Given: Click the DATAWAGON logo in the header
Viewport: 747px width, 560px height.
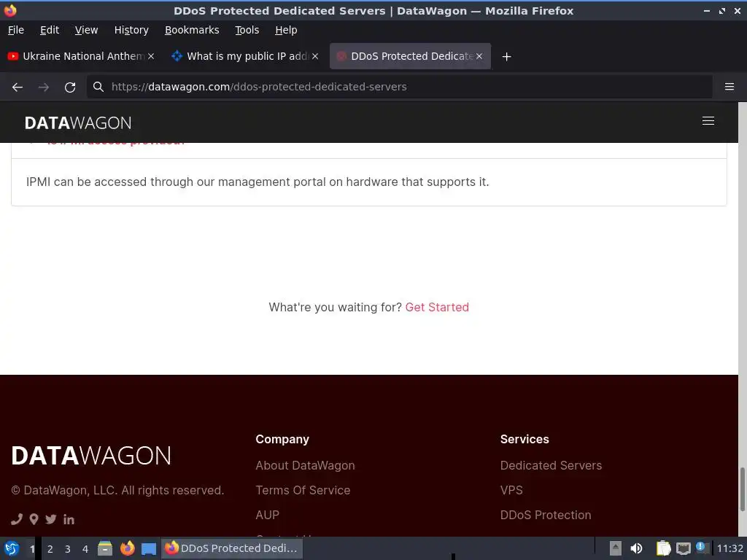Looking at the screenshot, I should click(x=78, y=122).
